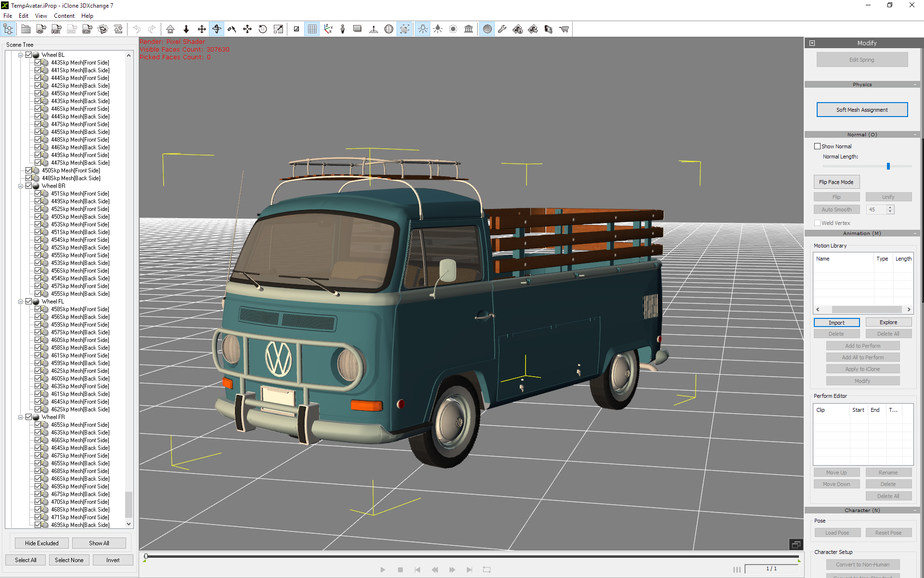Uncheck 471Skp Mesh[Front Side] checkbox
Viewport: 924px width, 578px height.
(x=38, y=517)
